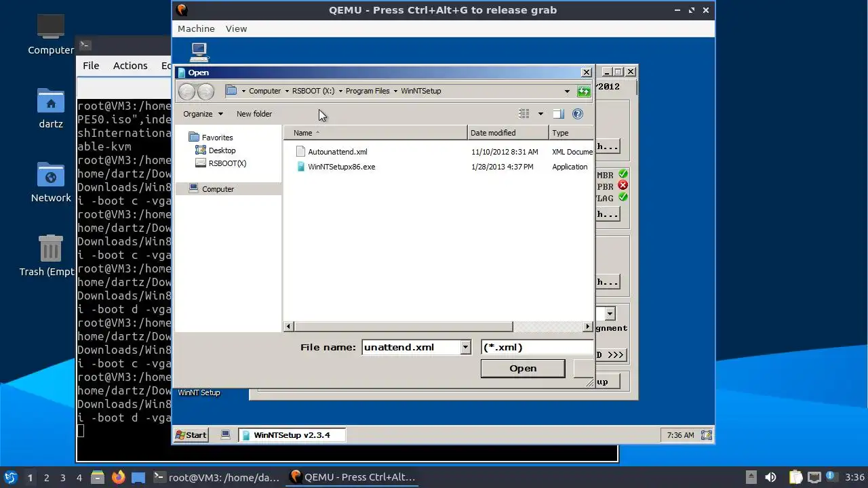Screen dimensions: 868x488
Task: Click the file list horizontal scrollbar thumb
Action: [x=403, y=327]
